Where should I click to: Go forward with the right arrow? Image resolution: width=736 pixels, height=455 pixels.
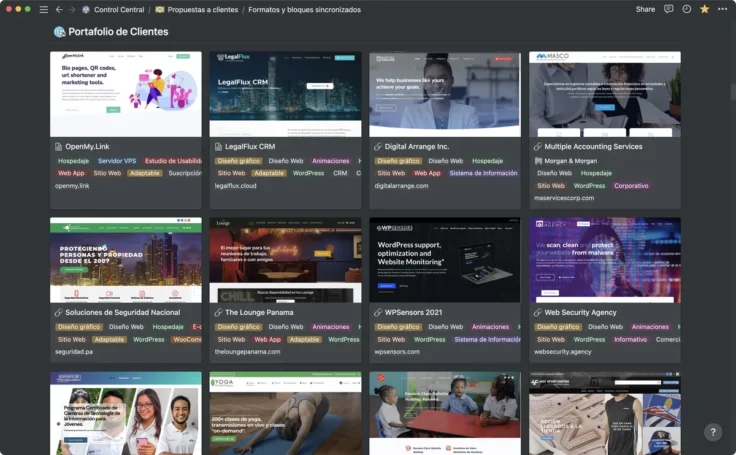pos(71,9)
